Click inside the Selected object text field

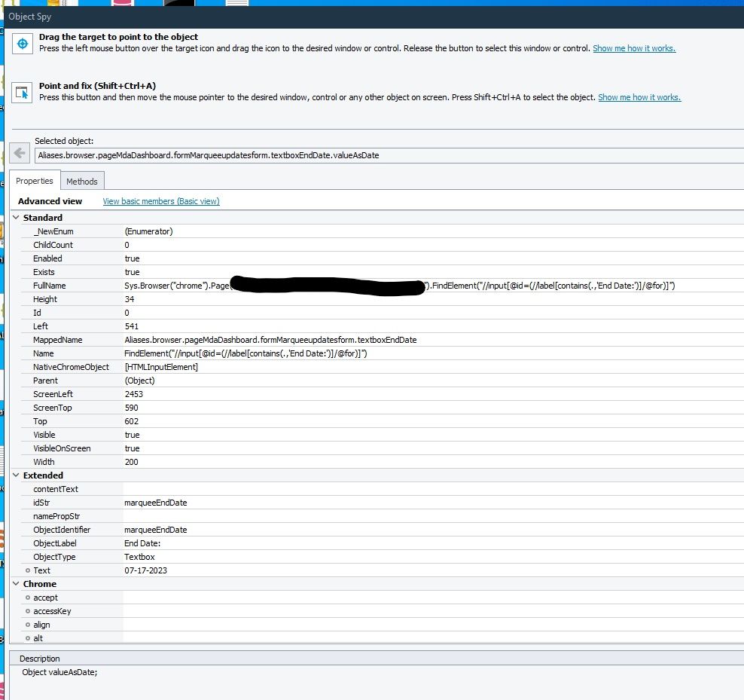point(377,155)
